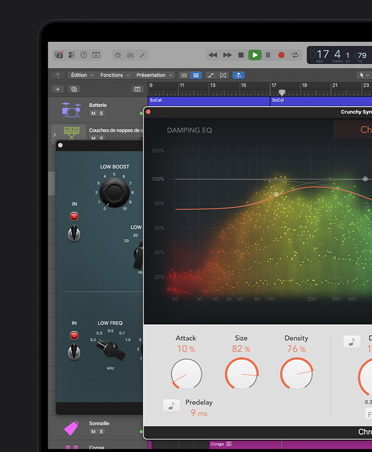372x452 pixels.
Task: Click the Damping EQ low band node
Action: pyautogui.click(x=276, y=194)
